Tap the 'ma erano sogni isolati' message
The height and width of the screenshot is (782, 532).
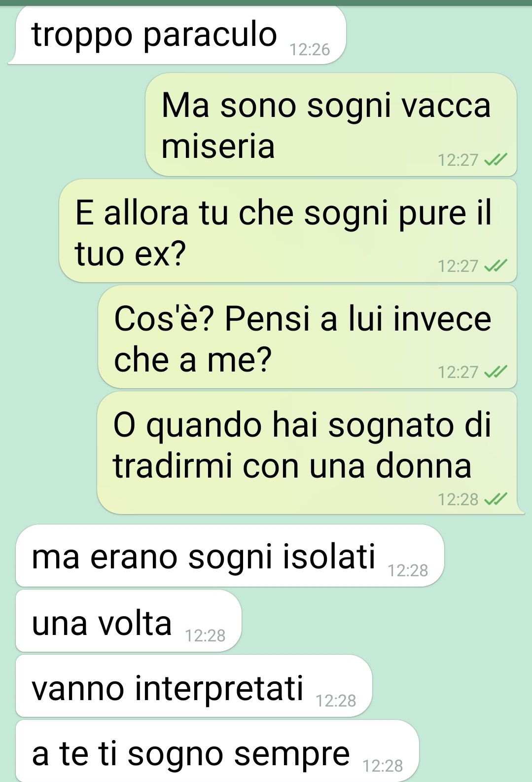pyautogui.click(x=230, y=556)
